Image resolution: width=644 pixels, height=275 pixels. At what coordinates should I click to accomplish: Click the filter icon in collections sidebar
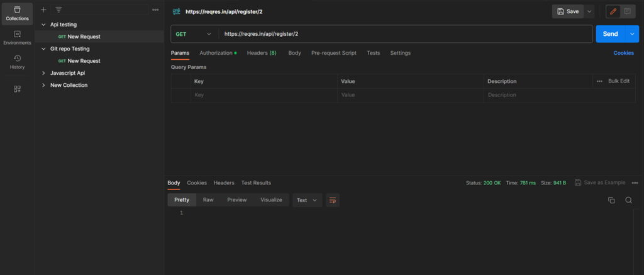click(x=58, y=10)
